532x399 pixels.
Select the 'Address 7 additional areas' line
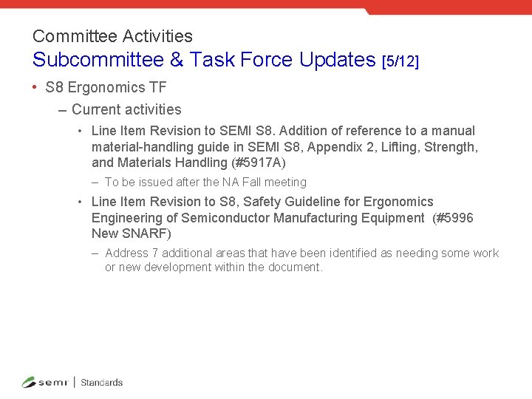click(x=301, y=253)
